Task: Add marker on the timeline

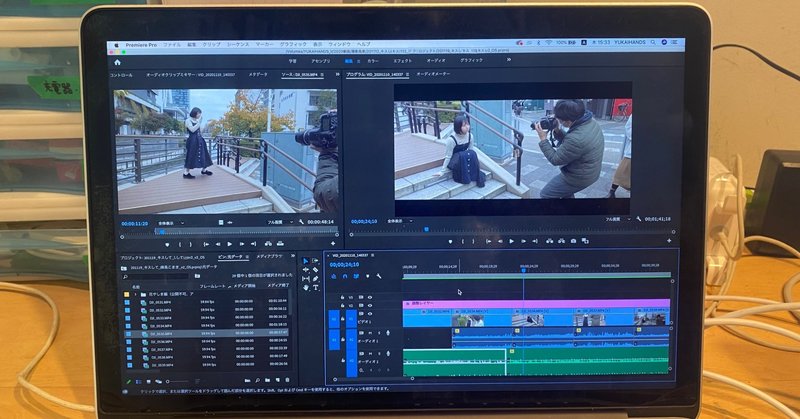Action: click(x=368, y=276)
